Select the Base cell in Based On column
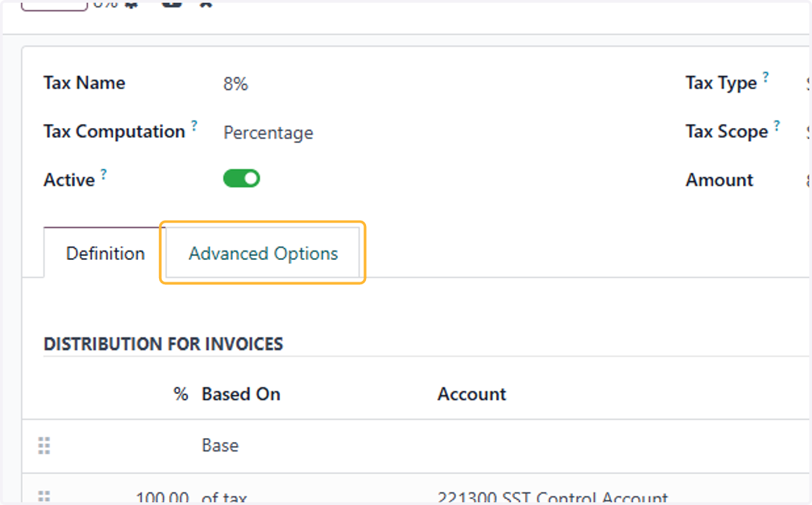 [x=220, y=445]
